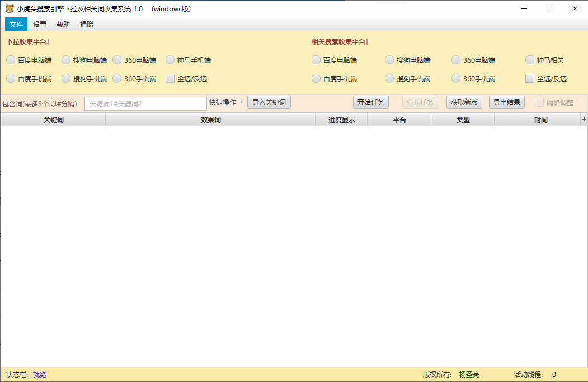Click the 导入关键词 button

tap(269, 102)
